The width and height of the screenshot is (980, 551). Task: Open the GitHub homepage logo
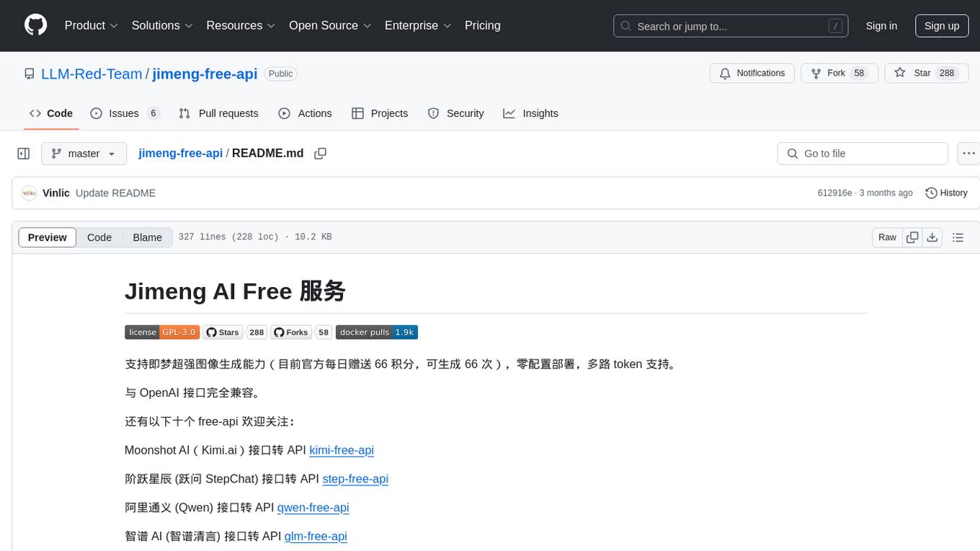[35, 25]
